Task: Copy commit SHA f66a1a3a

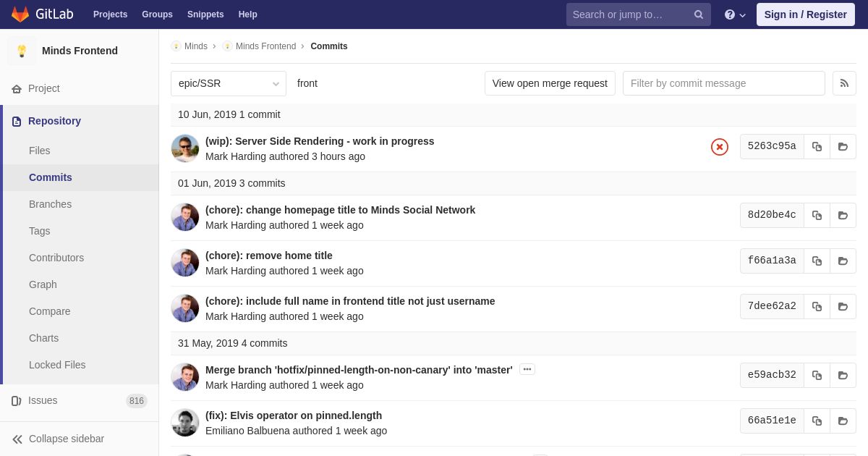Action: [817, 261]
